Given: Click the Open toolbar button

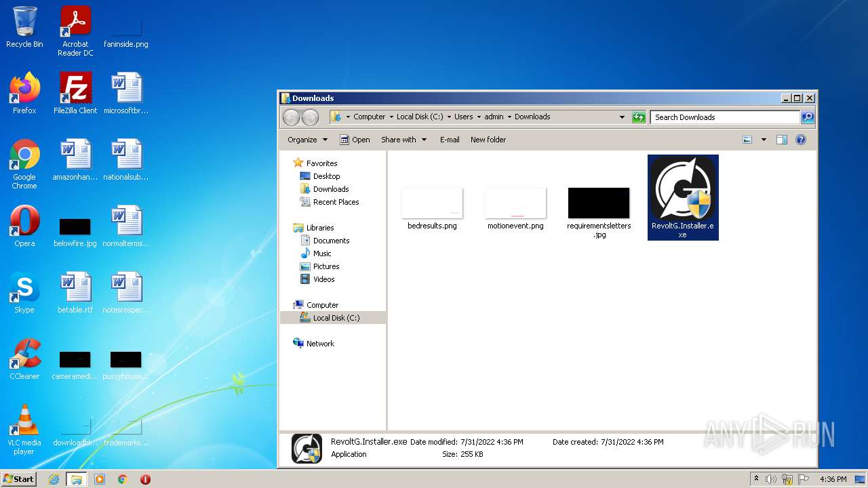Looking at the screenshot, I should pos(355,140).
